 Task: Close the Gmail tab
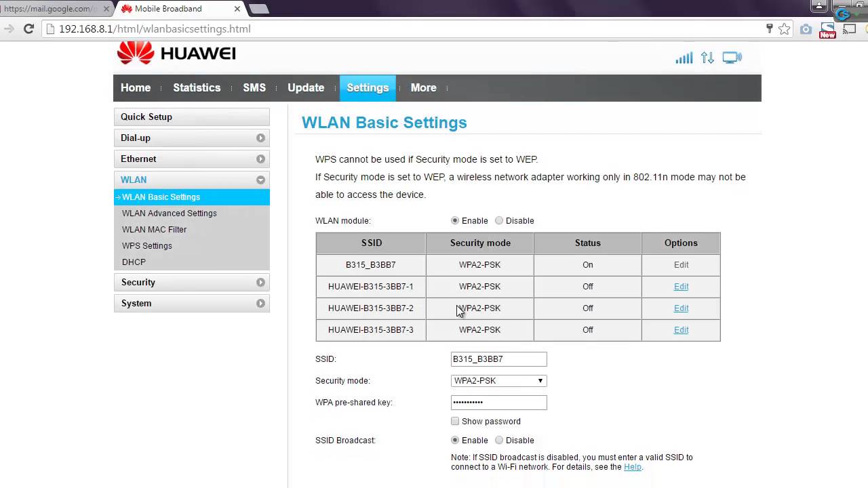[106, 9]
